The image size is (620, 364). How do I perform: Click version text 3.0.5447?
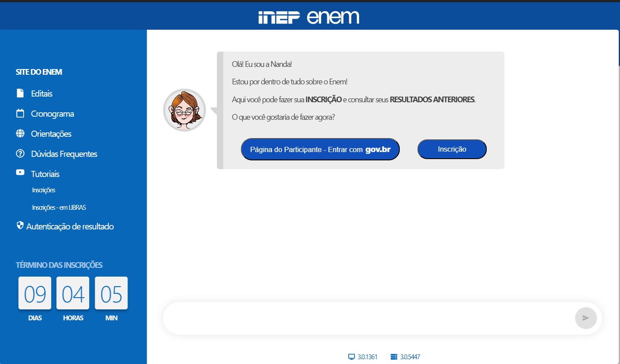[410, 357]
